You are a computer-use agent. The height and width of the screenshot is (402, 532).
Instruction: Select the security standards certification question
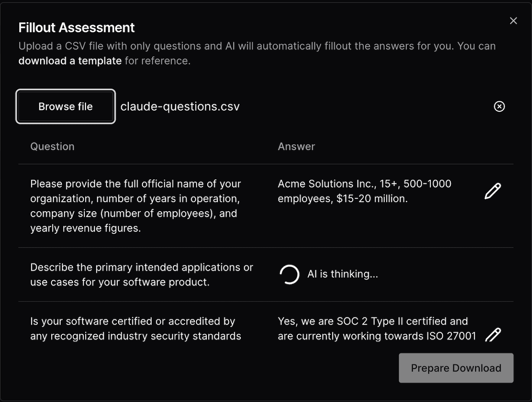click(135, 329)
